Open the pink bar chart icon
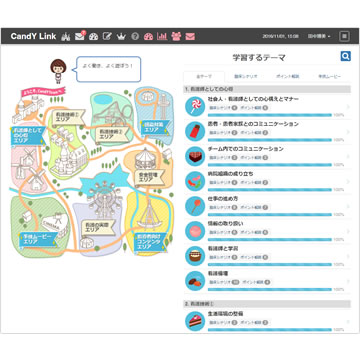The image size is (360, 360). [162, 36]
